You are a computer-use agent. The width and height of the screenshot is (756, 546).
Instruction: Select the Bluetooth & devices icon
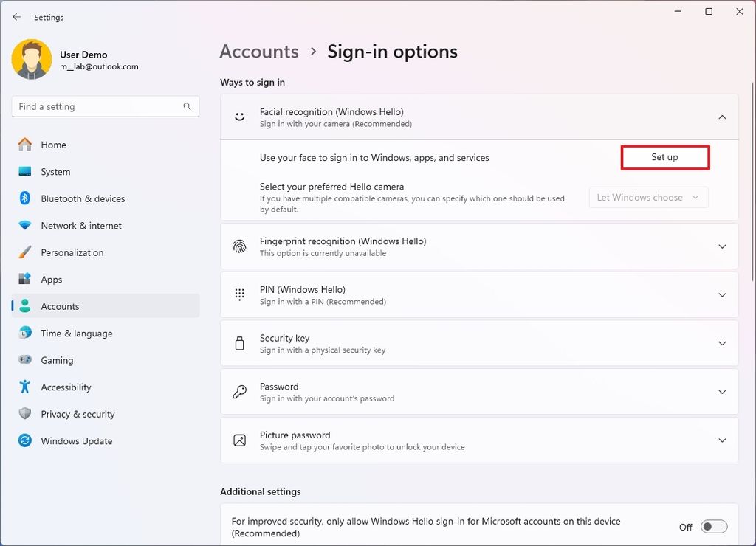coord(24,198)
